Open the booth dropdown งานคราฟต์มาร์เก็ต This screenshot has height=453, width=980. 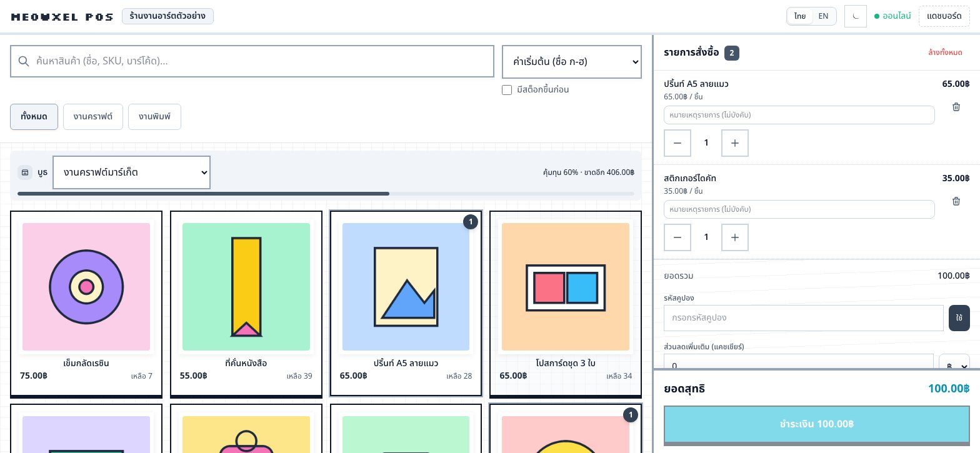pos(132,172)
